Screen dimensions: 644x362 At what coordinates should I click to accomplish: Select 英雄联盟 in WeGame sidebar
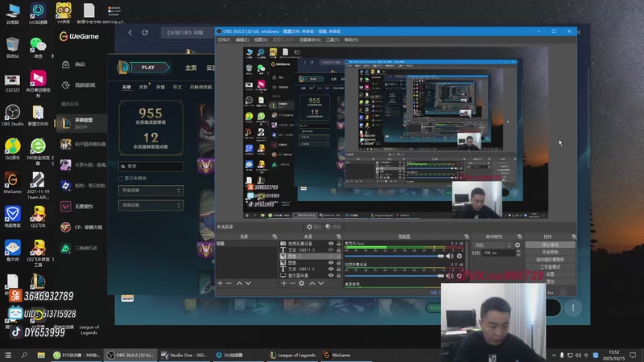click(x=81, y=123)
